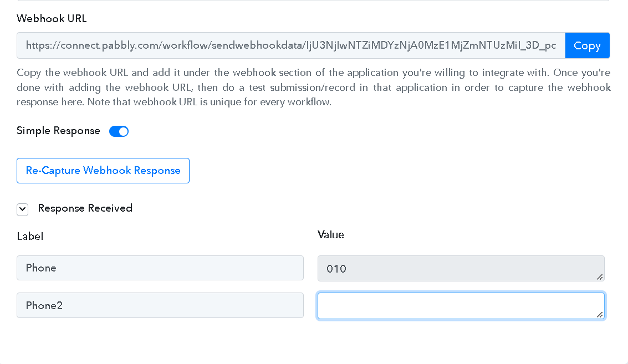
Task: Focus the empty Phone2 value textarea
Action: coord(461,306)
